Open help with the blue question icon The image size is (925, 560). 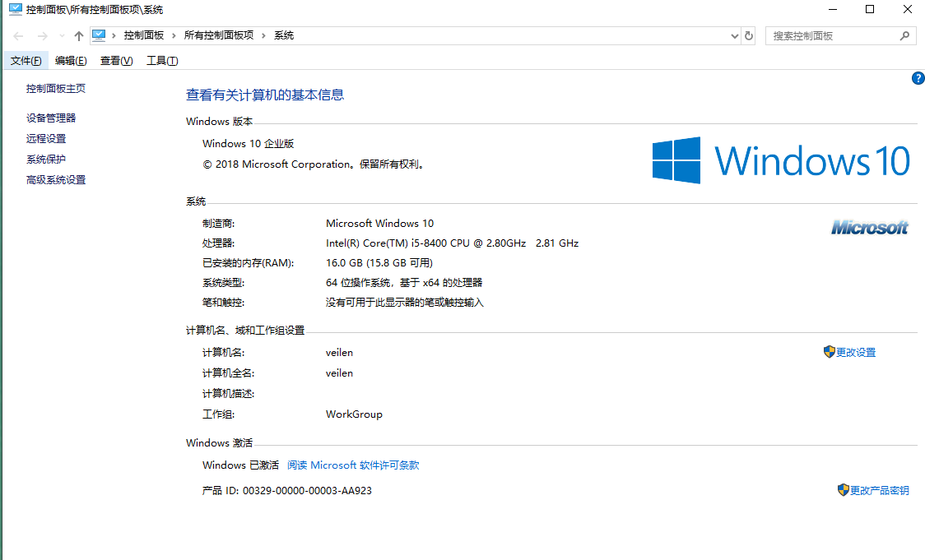918,78
